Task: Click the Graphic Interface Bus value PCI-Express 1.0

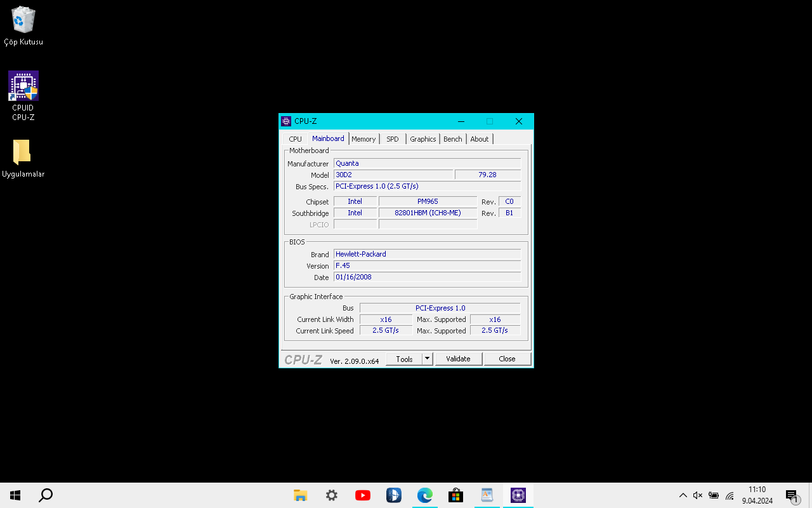Action: 440,308
